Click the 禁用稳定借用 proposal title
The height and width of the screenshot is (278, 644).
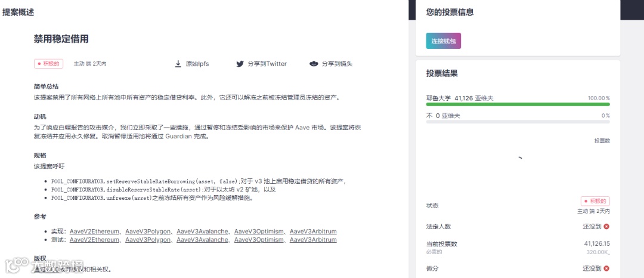[61, 39]
